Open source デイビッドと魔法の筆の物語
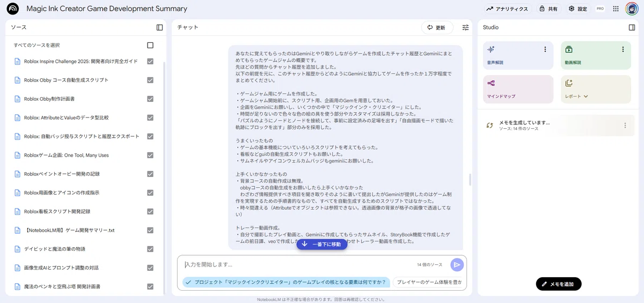The width and height of the screenshot is (644, 303). pos(55,249)
